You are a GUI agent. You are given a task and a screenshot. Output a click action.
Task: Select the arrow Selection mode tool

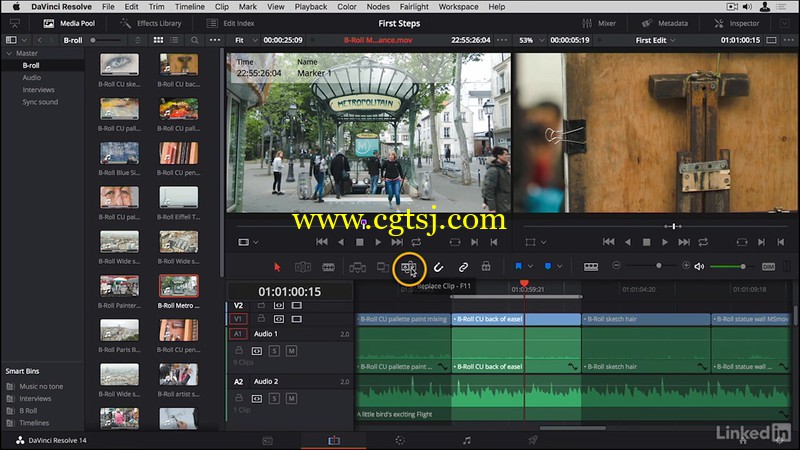[277, 267]
